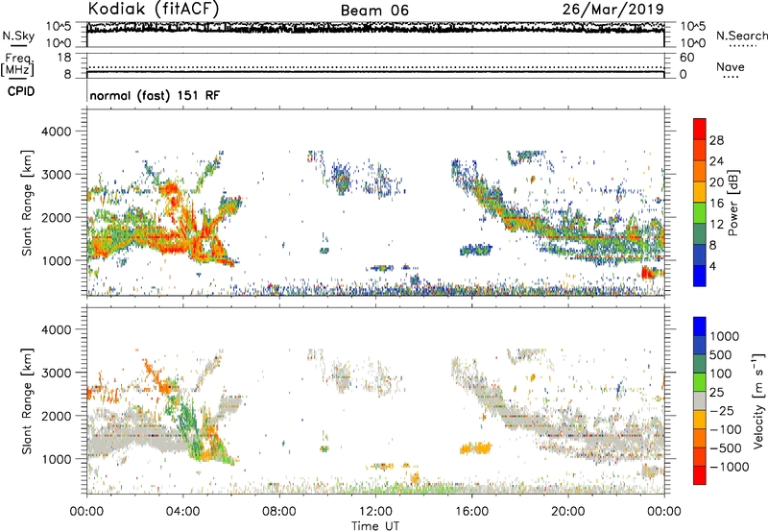
Task: Click the '60' tick on the Nave axis
Action: tap(686, 58)
